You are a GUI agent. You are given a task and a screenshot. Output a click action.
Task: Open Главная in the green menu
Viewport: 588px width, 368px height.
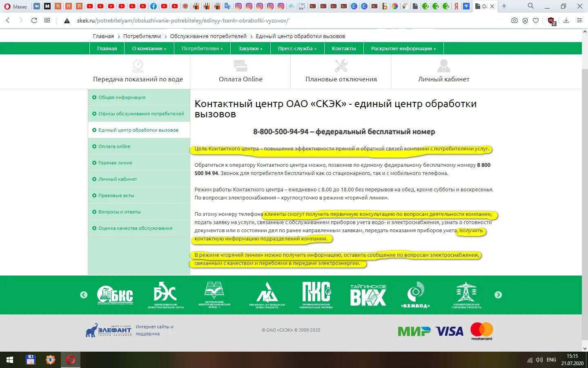[x=107, y=48]
